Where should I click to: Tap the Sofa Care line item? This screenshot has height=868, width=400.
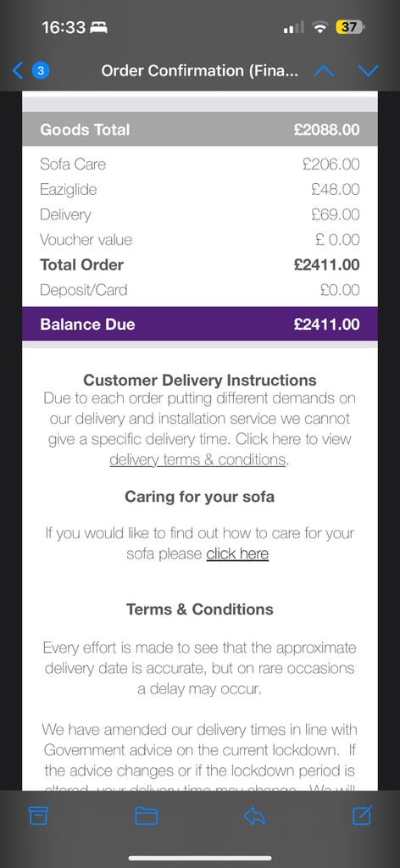[x=200, y=164]
